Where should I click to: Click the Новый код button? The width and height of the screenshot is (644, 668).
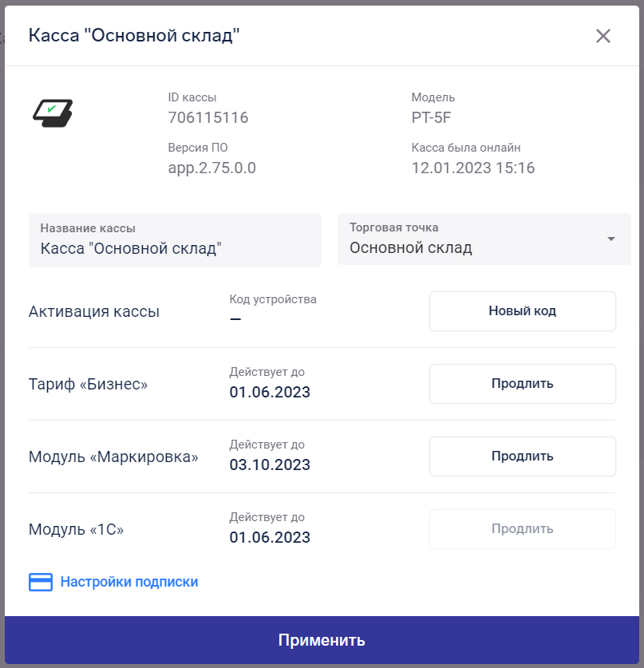click(x=522, y=311)
